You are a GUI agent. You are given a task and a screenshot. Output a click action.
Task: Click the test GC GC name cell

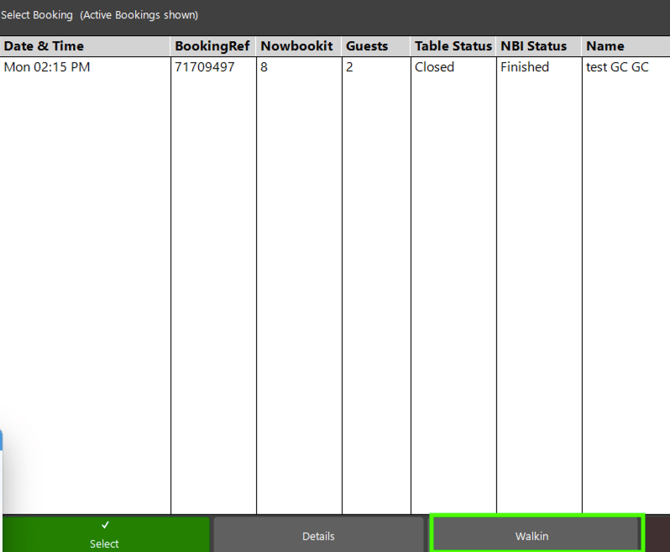click(x=617, y=67)
